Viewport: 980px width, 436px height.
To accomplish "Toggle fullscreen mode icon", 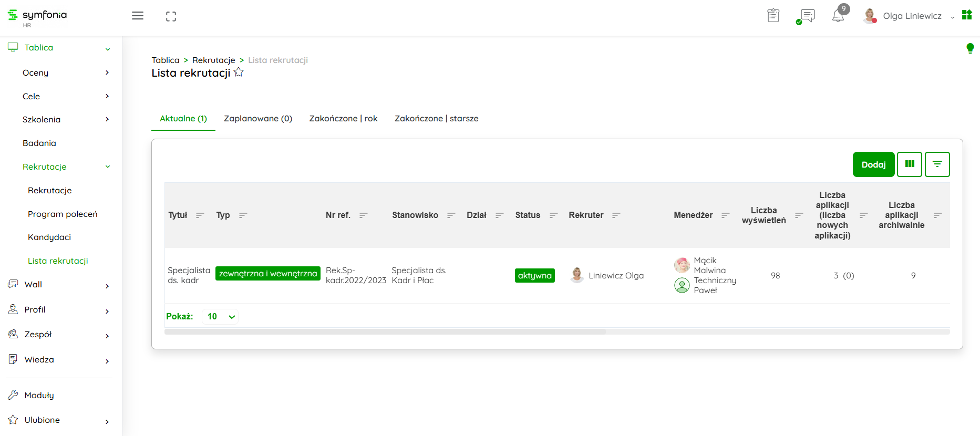I will click(171, 16).
